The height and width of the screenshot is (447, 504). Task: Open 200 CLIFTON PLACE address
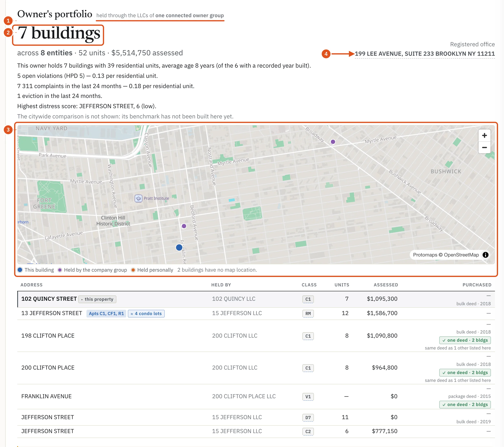(x=48, y=368)
